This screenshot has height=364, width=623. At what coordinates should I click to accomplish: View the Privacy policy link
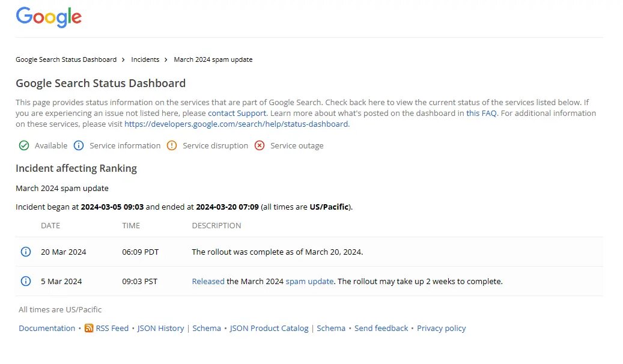[x=442, y=328]
